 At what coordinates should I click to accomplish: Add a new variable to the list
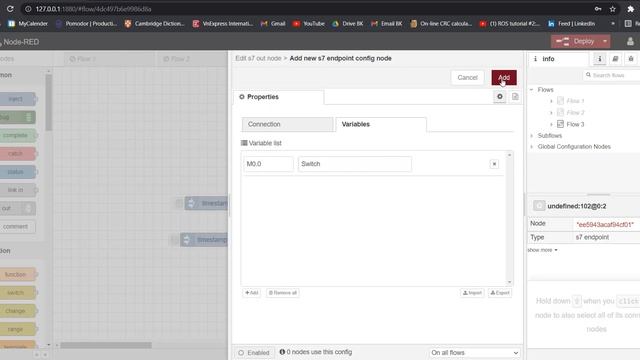coord(251,293)
